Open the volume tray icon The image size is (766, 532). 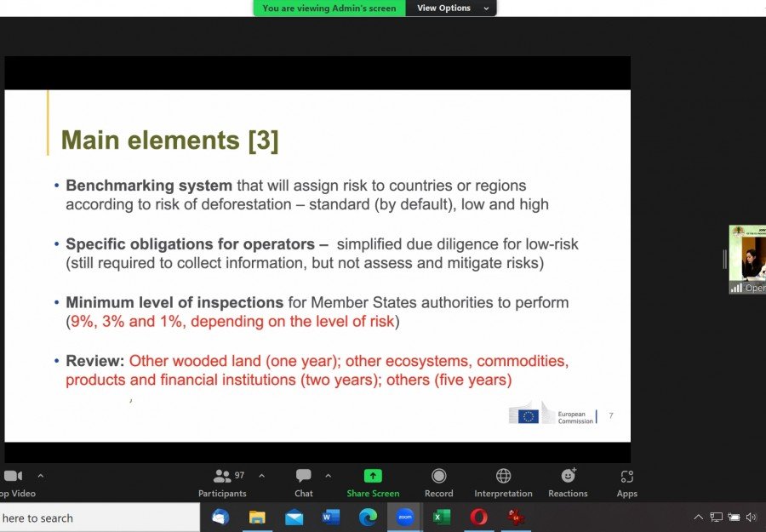point(752,517)
